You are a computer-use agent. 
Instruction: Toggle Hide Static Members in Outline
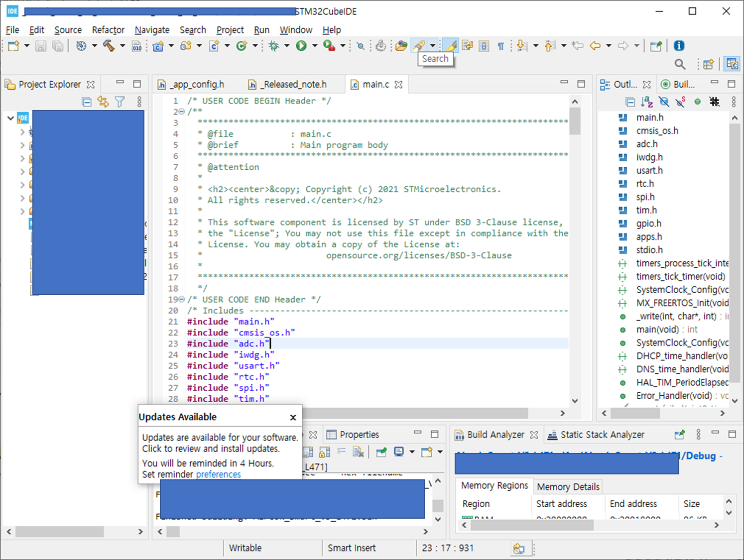pos(681,102)
